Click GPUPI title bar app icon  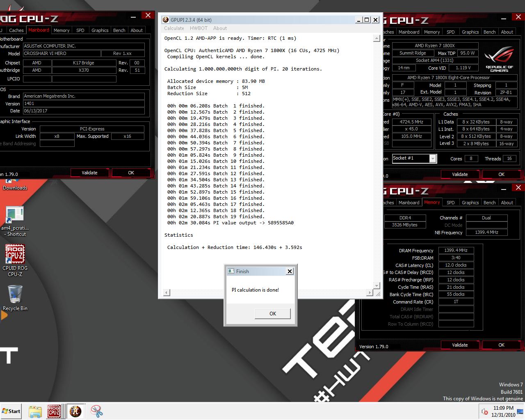166,20
